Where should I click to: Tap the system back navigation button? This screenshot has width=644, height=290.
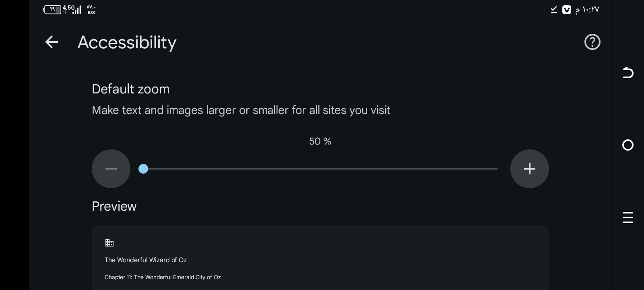[627, 73]
